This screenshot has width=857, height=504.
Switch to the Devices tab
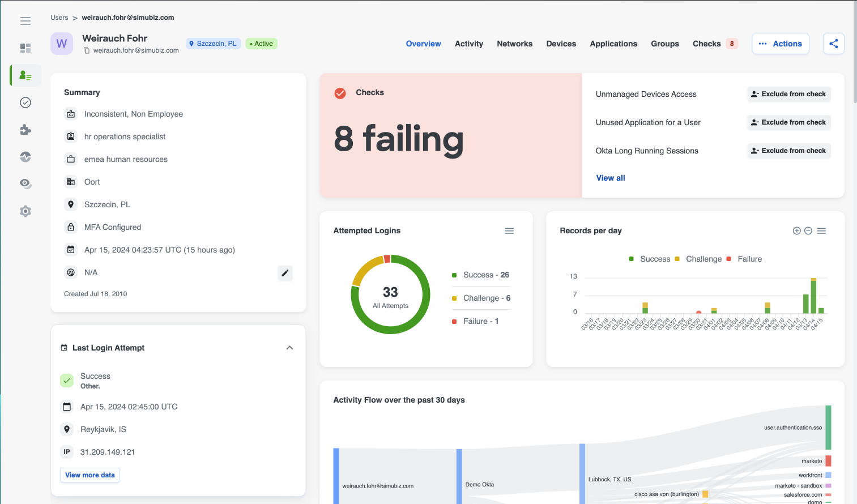[x=561, y=44]
